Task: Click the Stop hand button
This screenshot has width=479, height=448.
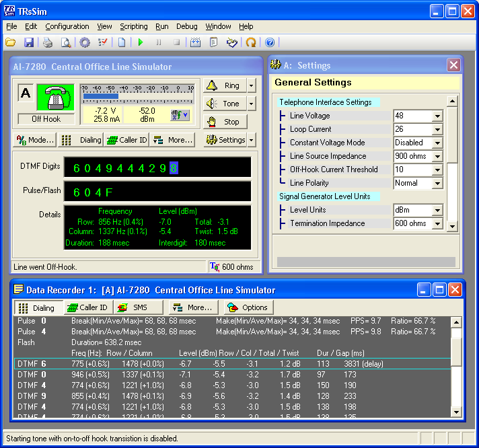Action: pyautogui.click(x=225, y=122)
